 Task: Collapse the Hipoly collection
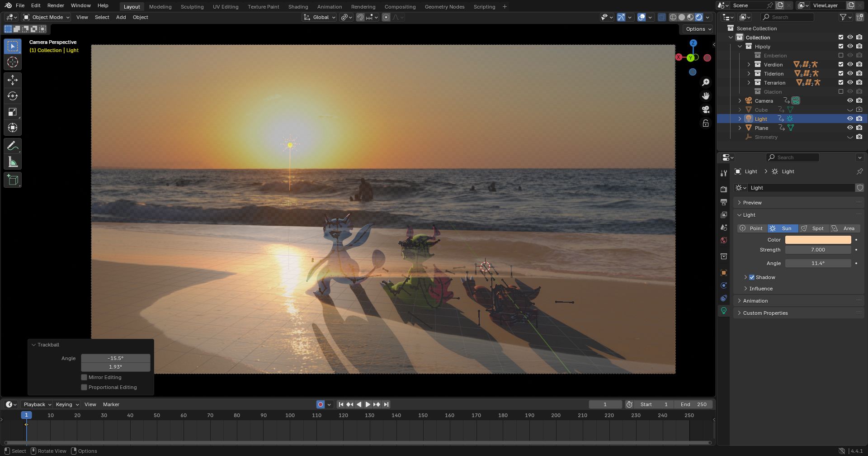pos(740,47)
